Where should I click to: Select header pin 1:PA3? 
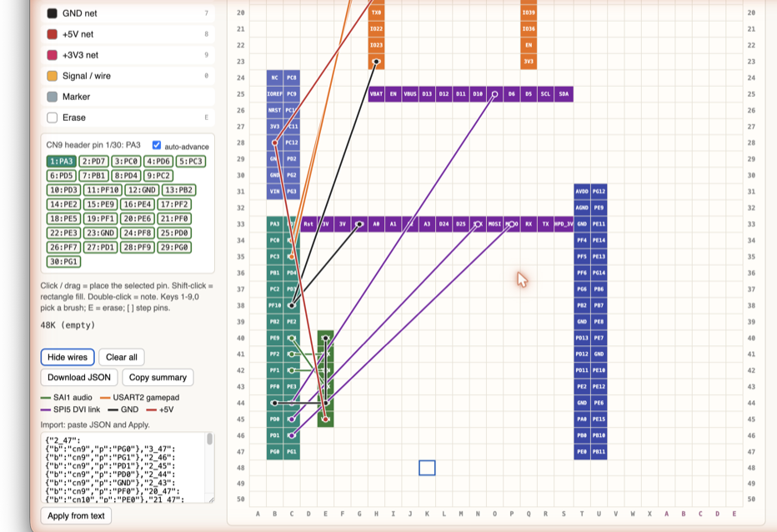tap(62, 161)
